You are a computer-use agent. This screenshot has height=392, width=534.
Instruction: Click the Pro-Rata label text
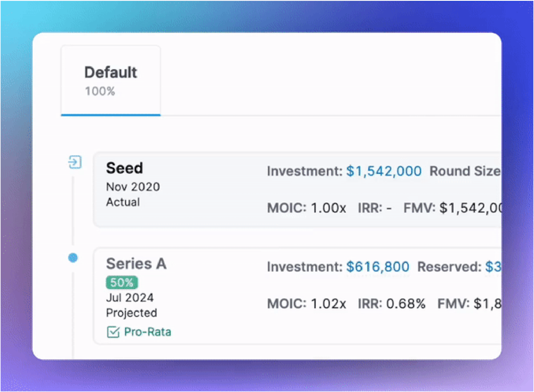[x=148, y=332]
